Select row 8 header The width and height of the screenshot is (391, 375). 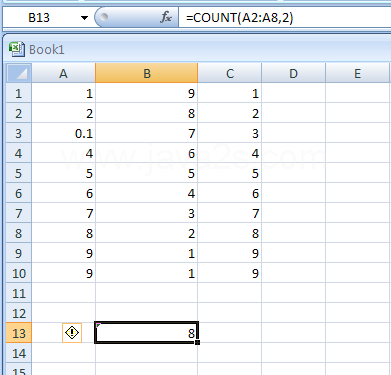19,233
